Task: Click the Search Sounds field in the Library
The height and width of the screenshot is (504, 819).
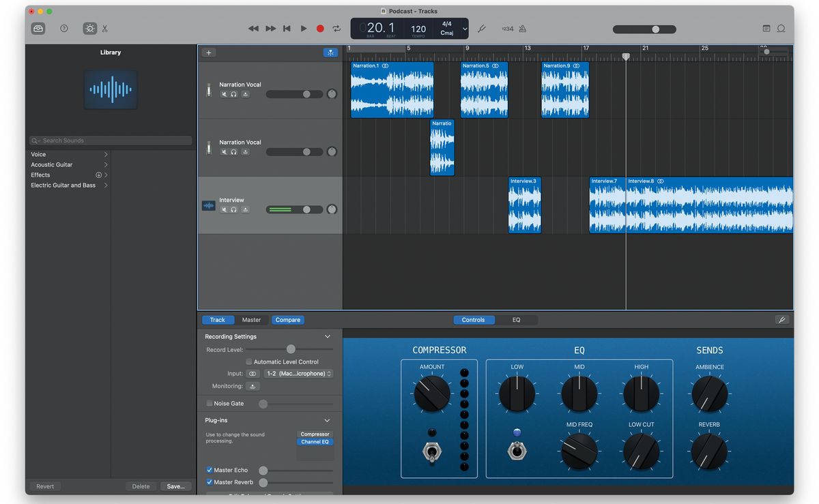Action: point(109,140)
